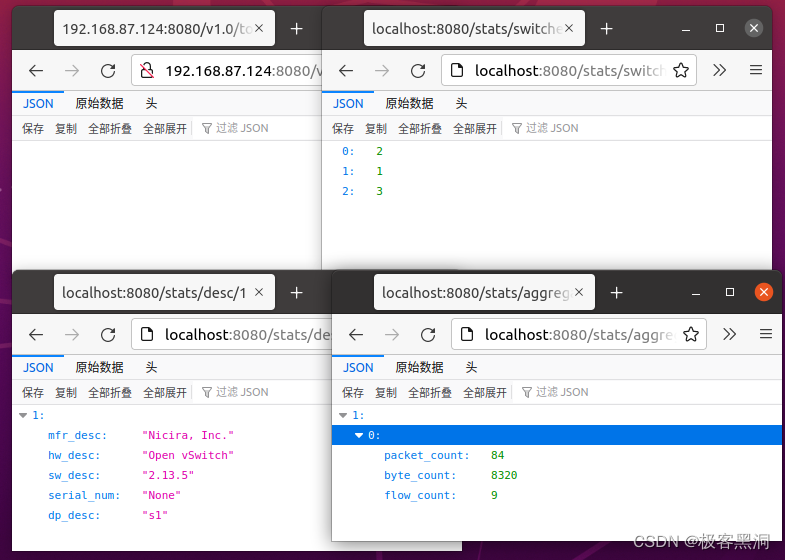Click the insecure connection icon in topology window
This screenshot has width=785, height=560.
click(147, 71)
